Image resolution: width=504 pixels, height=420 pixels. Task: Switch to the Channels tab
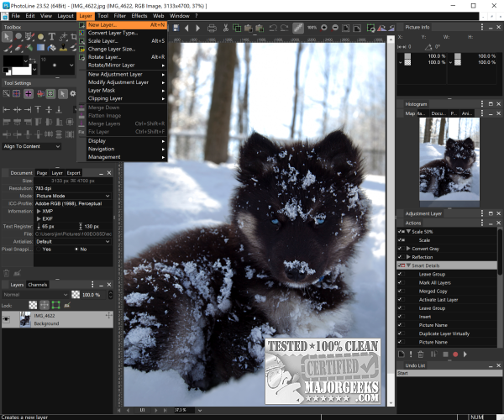[x=38, y=285]
